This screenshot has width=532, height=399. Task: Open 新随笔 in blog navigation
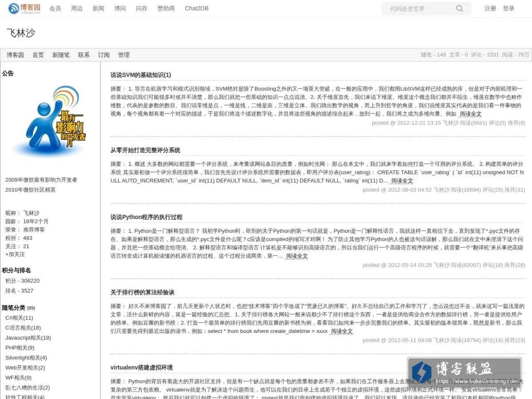tap(61, 55)
